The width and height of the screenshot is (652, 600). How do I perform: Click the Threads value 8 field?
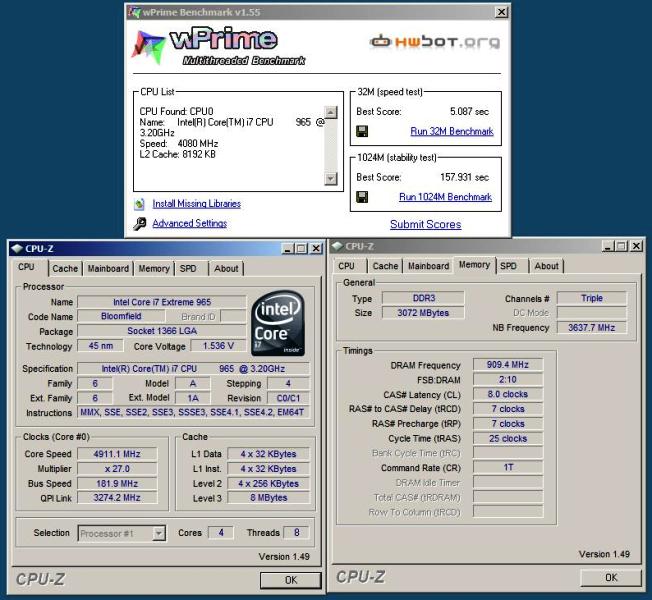coord(296,533)
